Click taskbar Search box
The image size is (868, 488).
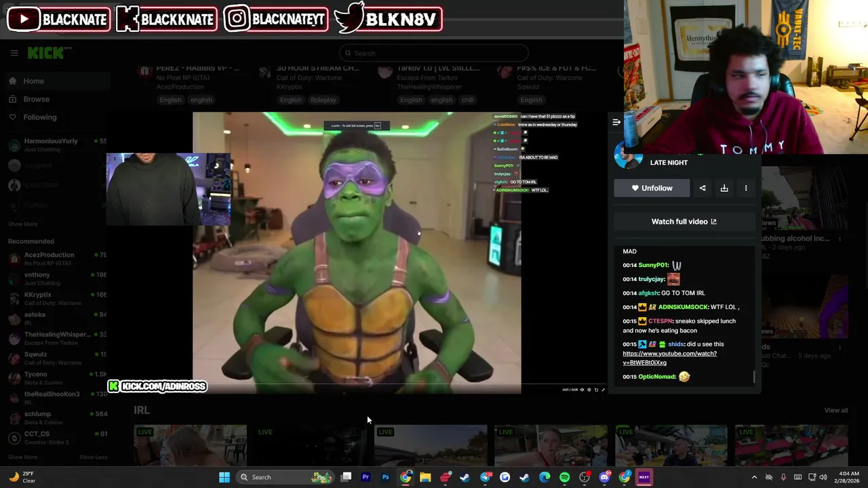click(285, 477)
